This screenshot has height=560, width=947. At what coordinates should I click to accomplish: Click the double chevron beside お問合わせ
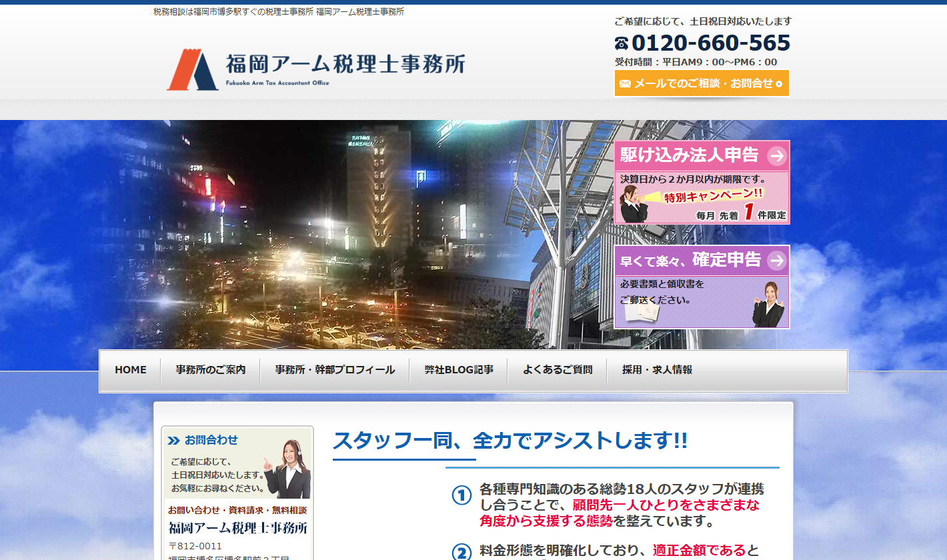[174, 441]
